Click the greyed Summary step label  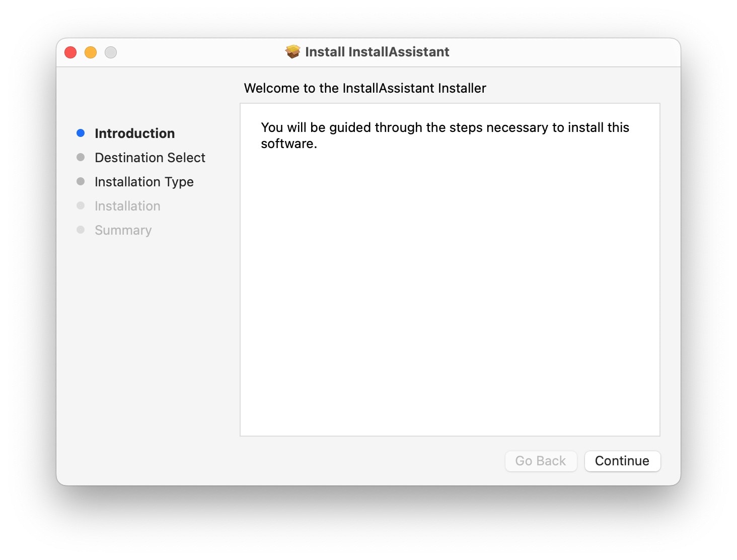tap(123, 230)
